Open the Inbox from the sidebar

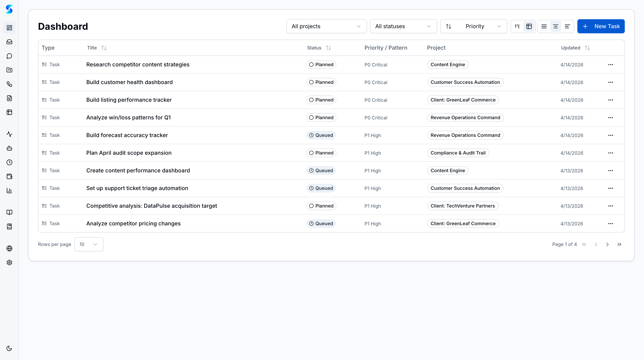[9, 42]
